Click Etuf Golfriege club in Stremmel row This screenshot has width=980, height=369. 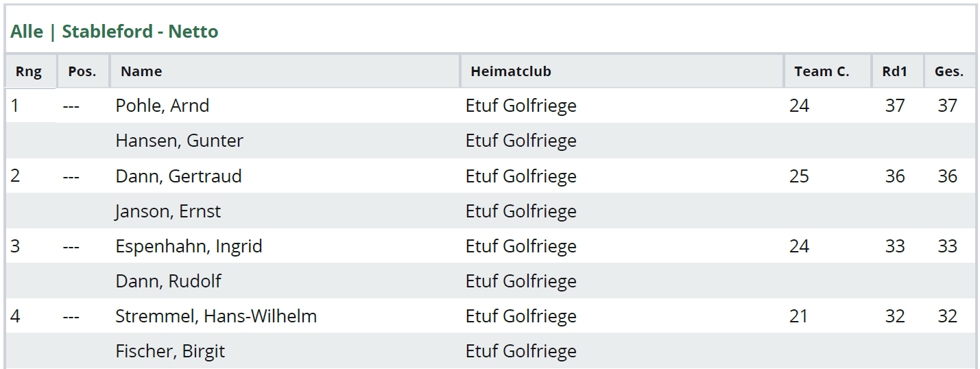click(x=521, y=316)
